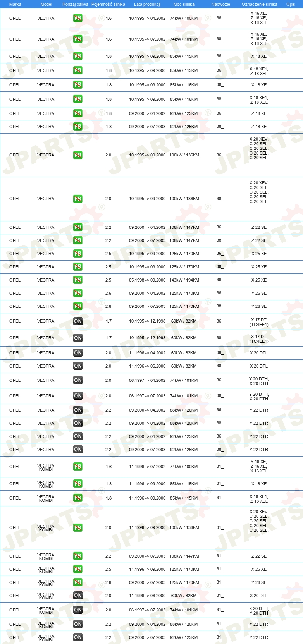Click production dates 05.1998 -> 09.2000
Image resolution: width=303 pixels, height=644 pixels.
pyautogui.click(x=147, y=280)
